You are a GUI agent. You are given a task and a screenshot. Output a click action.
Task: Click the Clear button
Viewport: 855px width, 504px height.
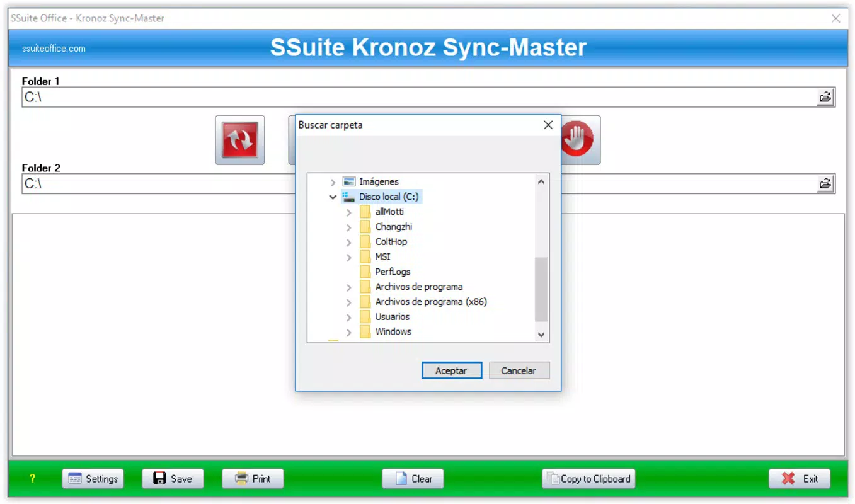pos(413,479)
